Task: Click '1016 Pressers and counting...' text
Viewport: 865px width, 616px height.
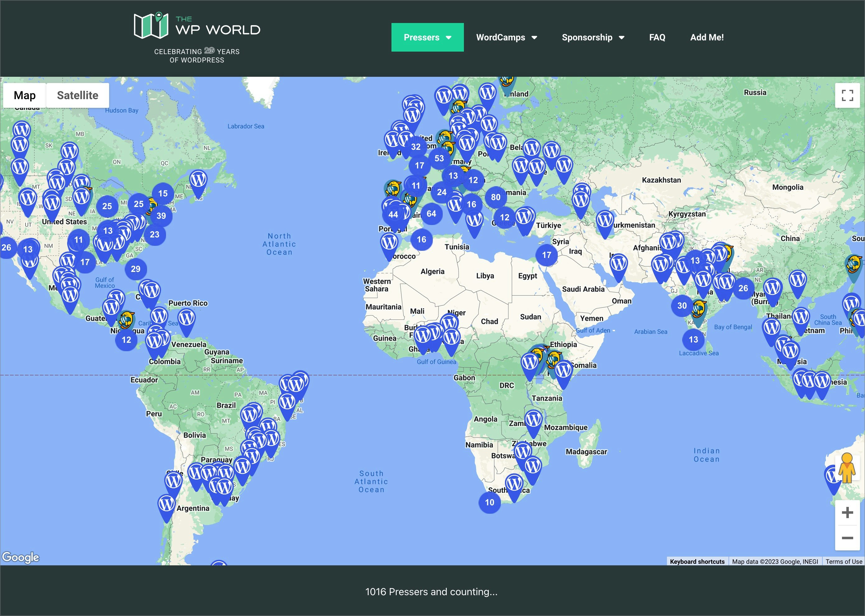Action: point(431,592)
